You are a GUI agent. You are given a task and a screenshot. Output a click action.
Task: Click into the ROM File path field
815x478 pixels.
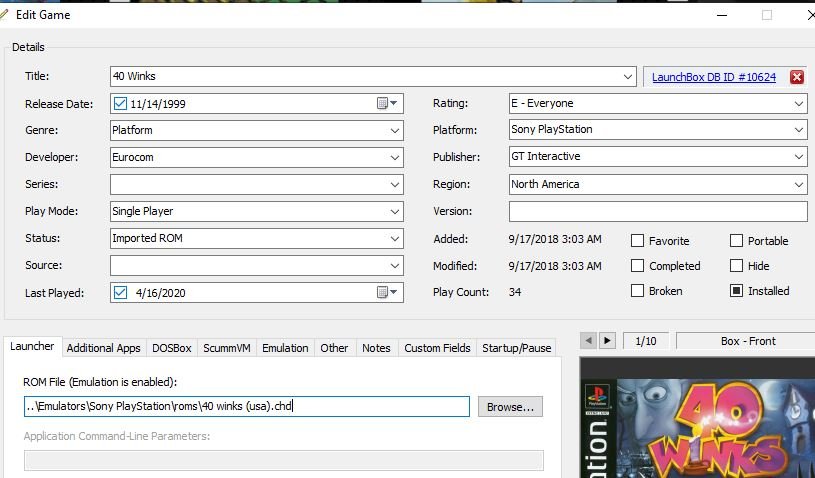247,406
